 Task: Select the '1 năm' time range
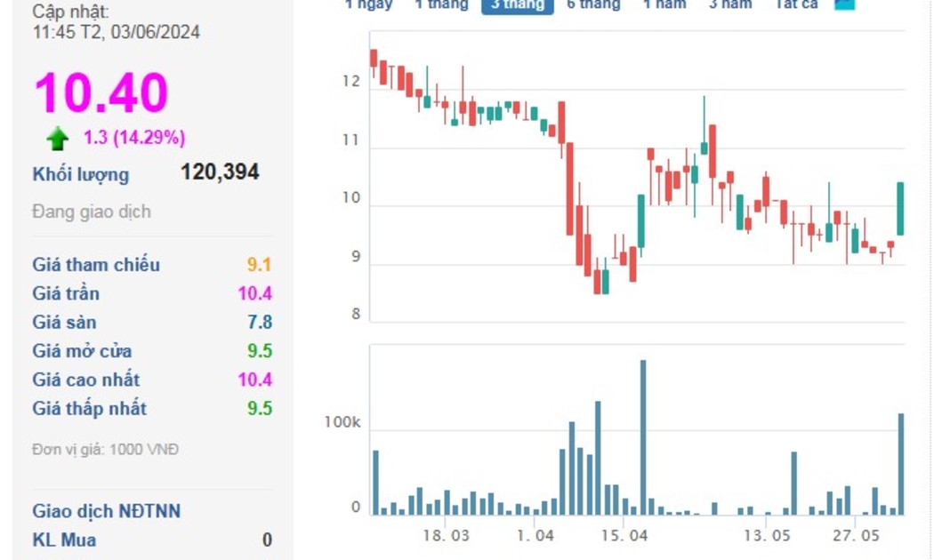(x=664, y=4)
